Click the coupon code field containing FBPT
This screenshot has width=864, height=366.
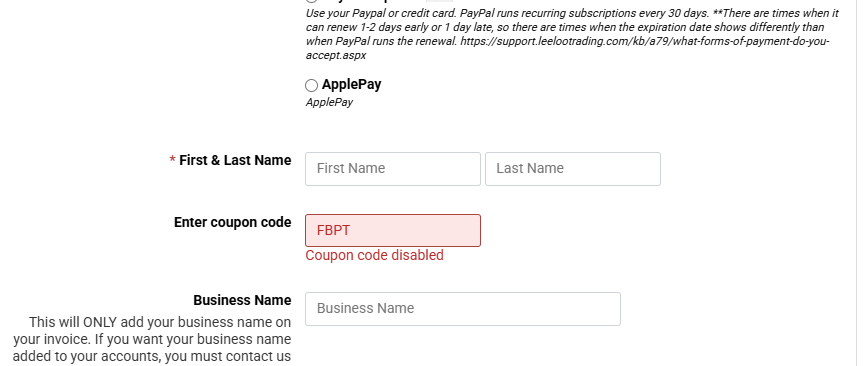click(x=393, y=230)
